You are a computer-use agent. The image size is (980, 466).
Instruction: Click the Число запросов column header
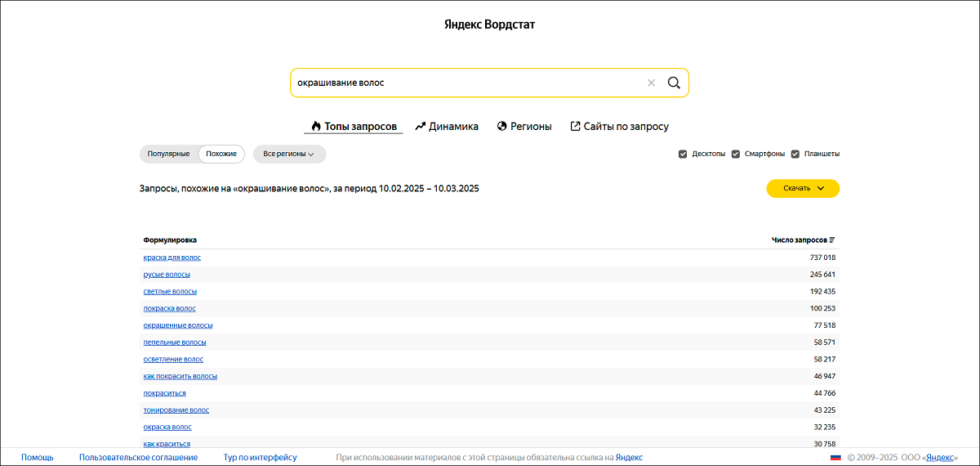[x=799, y=240]
